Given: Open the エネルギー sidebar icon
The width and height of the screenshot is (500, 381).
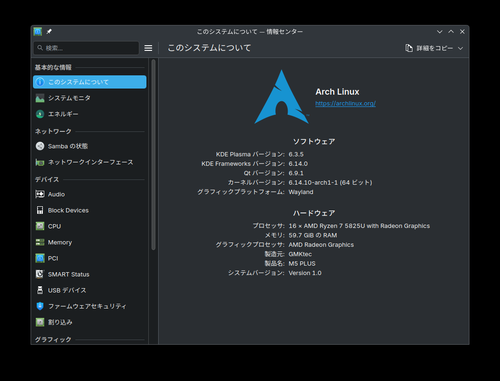Looking at the screenshot, I should [x=40, y=114].
